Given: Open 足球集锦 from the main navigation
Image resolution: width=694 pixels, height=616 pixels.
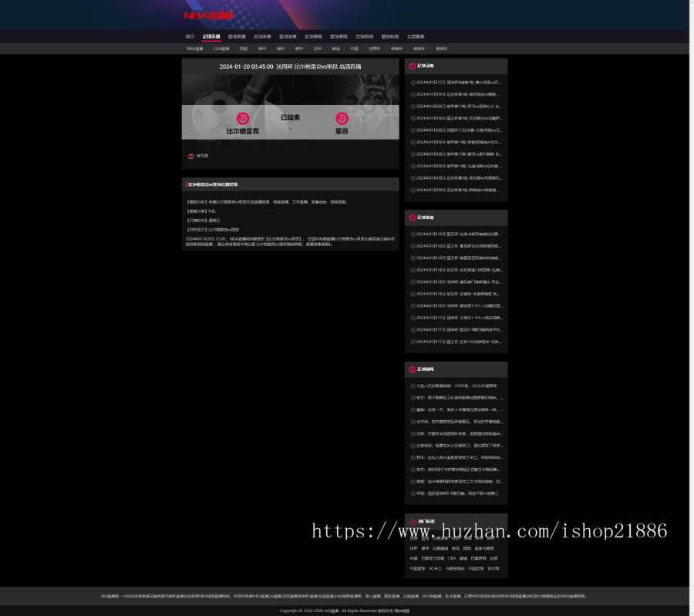Looking at the screenshot, I should (313, 37).
